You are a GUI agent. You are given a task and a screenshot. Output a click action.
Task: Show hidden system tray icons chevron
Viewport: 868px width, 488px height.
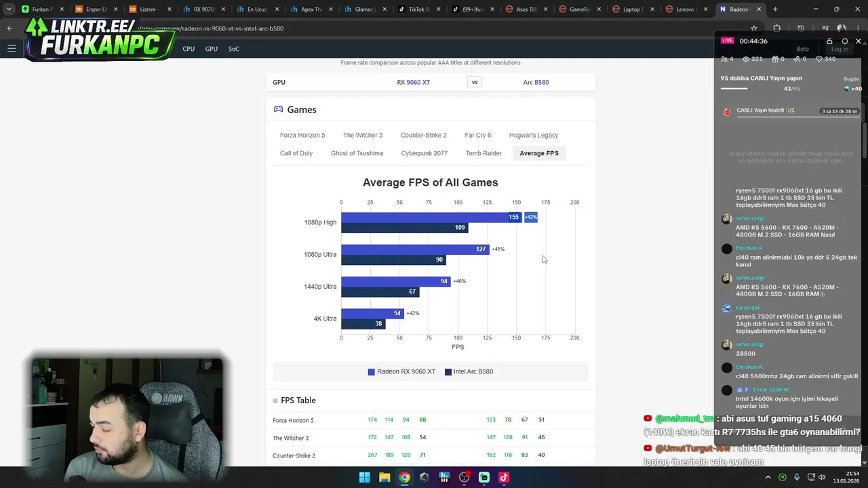tap(768, 477)
